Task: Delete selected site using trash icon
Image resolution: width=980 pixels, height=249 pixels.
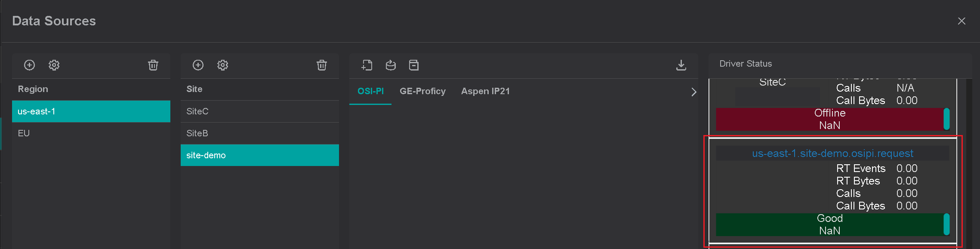Action: (322, 65)
